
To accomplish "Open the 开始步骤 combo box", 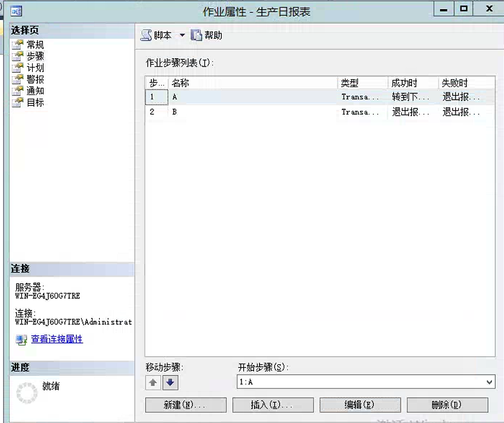I will pos(365,382).
